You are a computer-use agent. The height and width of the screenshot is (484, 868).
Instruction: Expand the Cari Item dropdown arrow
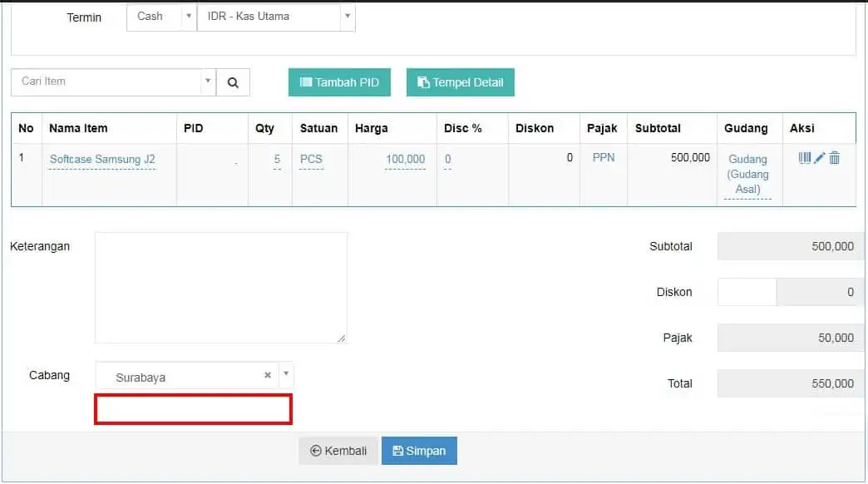pos(208,81)
